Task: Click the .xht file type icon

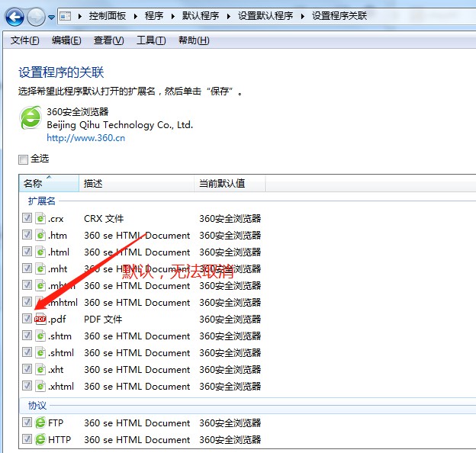Action: tap(40, 369)
